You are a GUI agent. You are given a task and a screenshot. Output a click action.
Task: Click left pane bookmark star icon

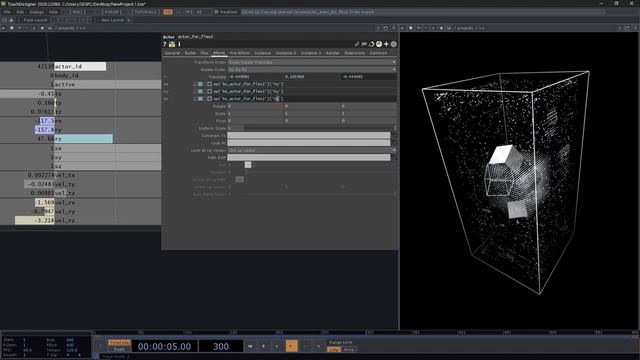[x=42, y=28]
